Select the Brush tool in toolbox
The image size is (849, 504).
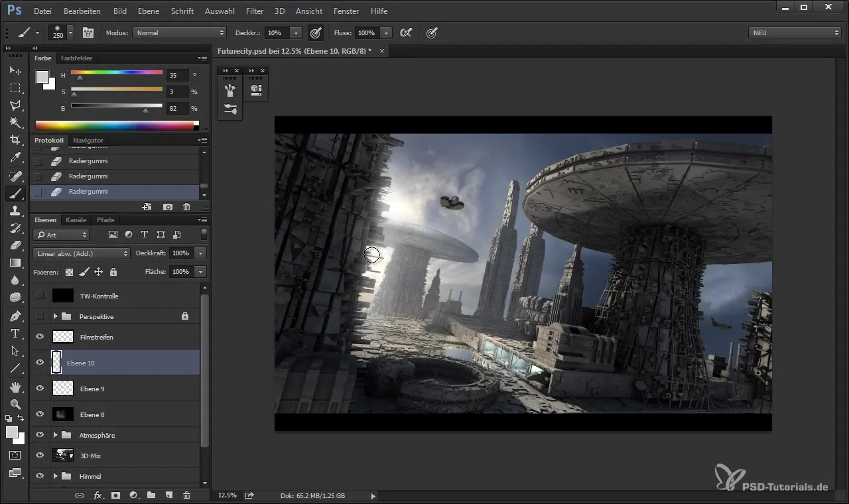15,193
